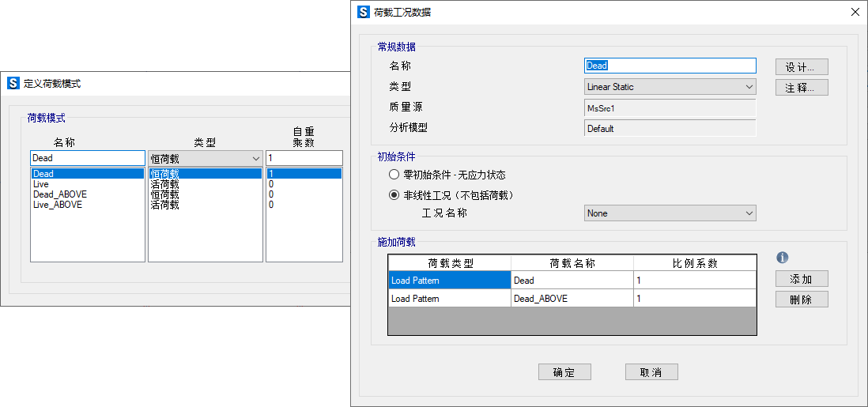
Task: Click the 自重乘数 input field
Action: (x=304, y=158)
